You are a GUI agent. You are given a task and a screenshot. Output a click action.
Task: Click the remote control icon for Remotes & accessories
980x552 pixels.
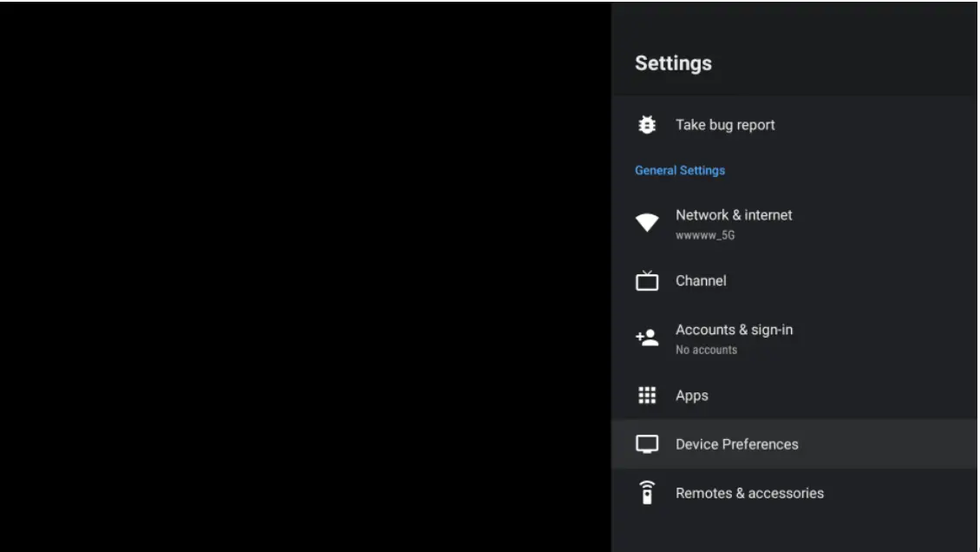click(x=646, y=492)
